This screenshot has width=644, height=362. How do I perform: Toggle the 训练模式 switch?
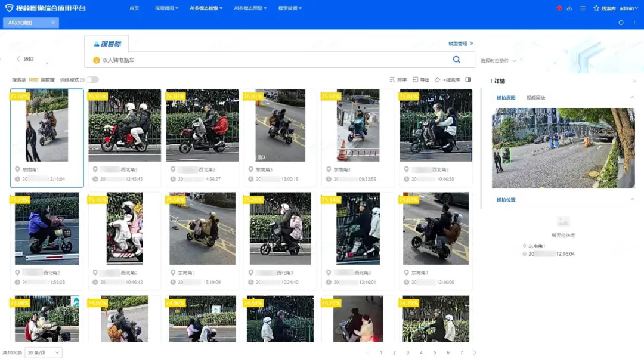point(92,80)
